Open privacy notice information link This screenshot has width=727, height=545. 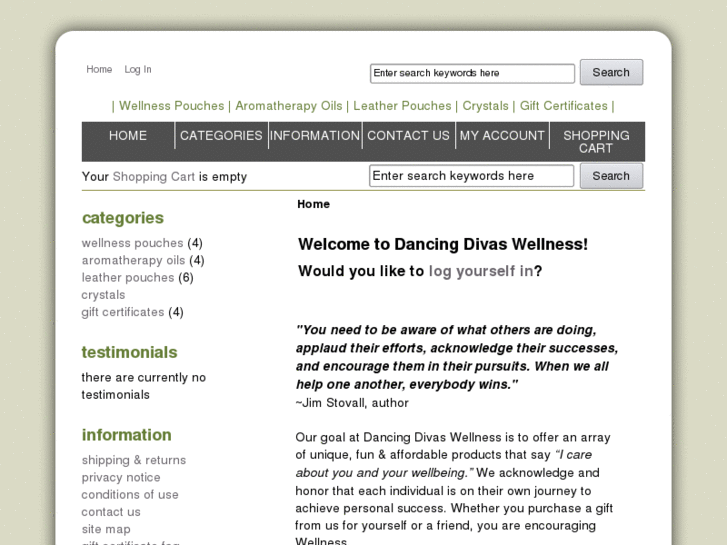pos(121,477)
